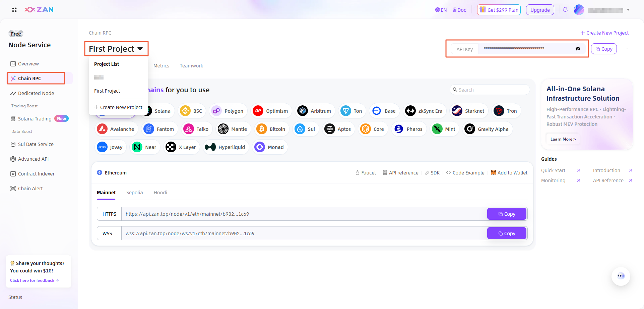Open Chain Alert in the sidebar
The height and width of the screenshot is (309, 644).
click(26, 189)
